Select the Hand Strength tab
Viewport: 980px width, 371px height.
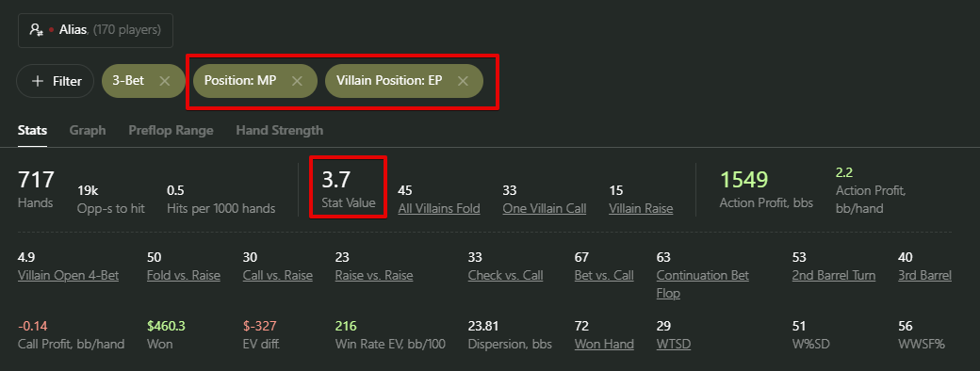(x=279, y=130)
